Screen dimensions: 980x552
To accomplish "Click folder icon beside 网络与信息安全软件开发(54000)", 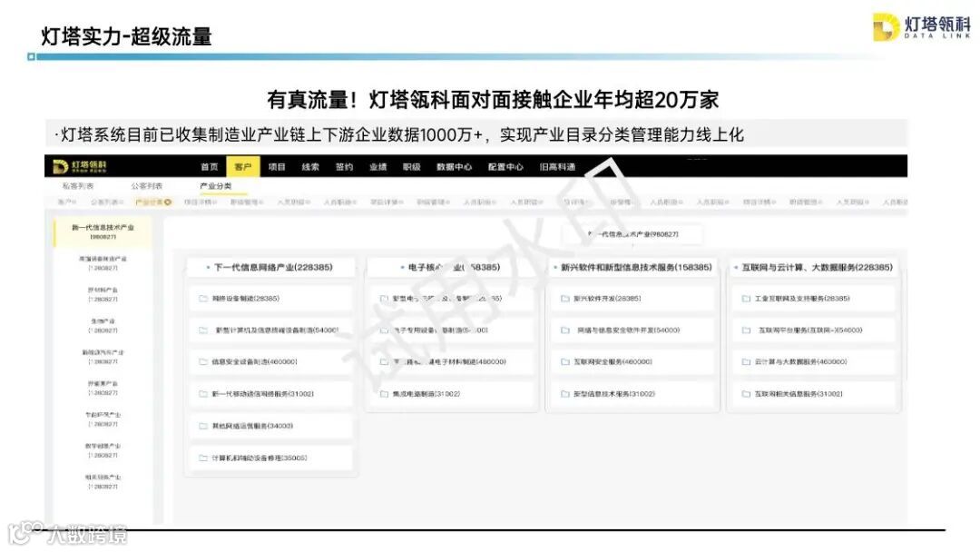I will click(x=565, y=330).
